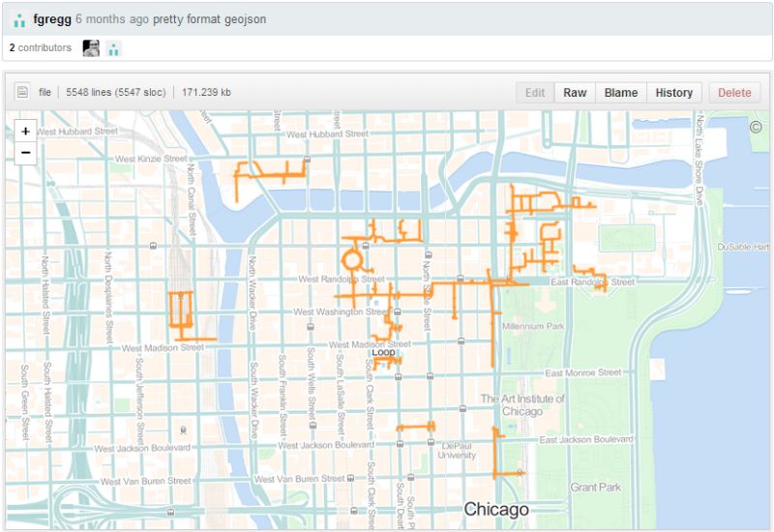Click the photo avatar contributor
This screenshot has width=774, height=532.
coord(91,48)
